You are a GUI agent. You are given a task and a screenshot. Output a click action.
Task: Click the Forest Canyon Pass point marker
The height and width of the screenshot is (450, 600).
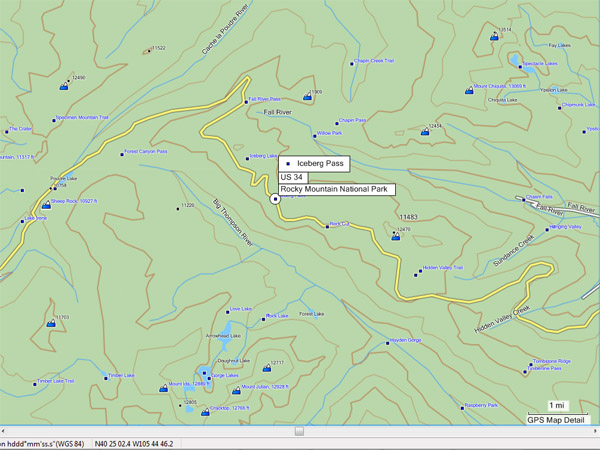point(119,153)
